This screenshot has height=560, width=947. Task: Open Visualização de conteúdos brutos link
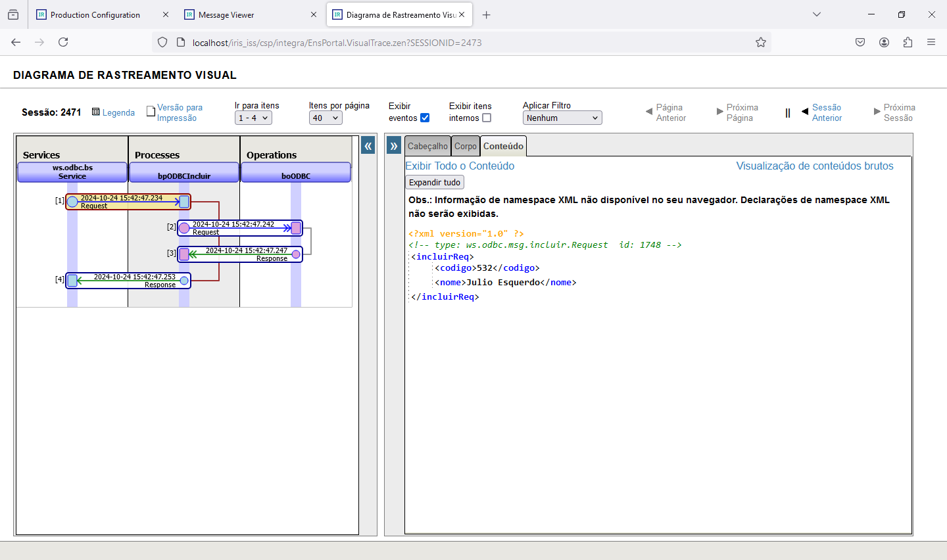pyautogui.click(x=814, y=166)
